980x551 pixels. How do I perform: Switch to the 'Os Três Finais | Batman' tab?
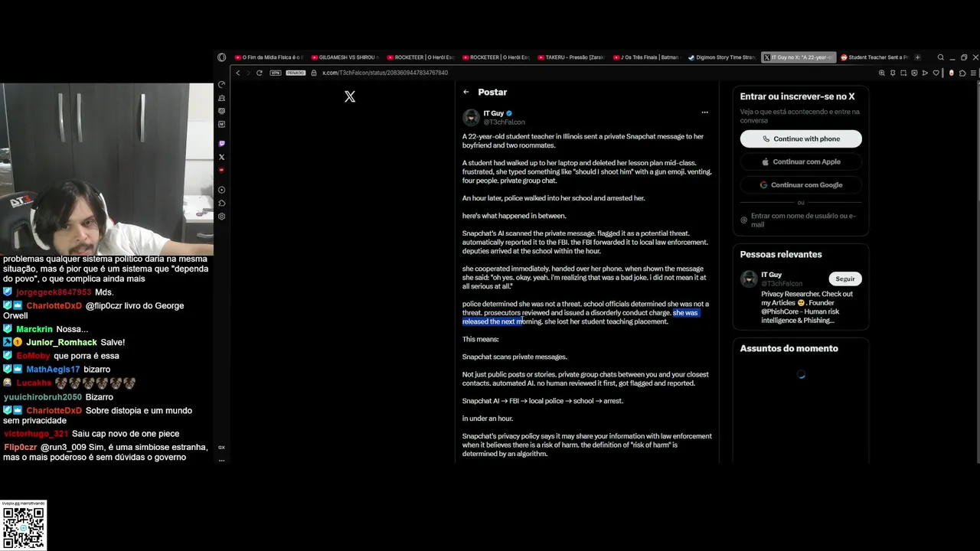(646, 57)
